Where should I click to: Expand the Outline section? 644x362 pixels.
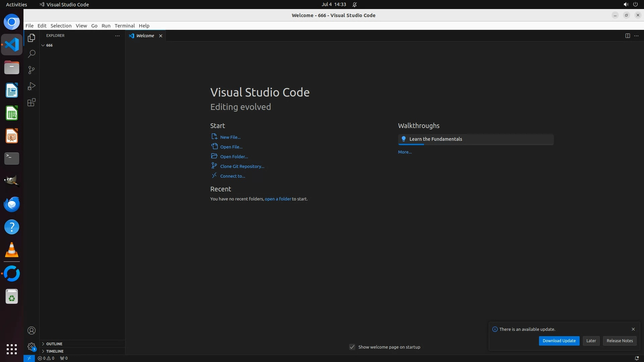point(54,344)
